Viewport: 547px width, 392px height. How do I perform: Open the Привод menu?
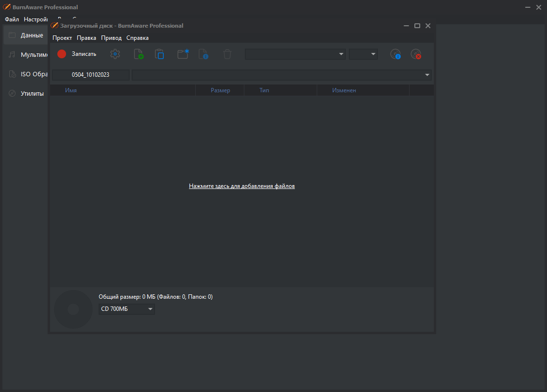111,38
